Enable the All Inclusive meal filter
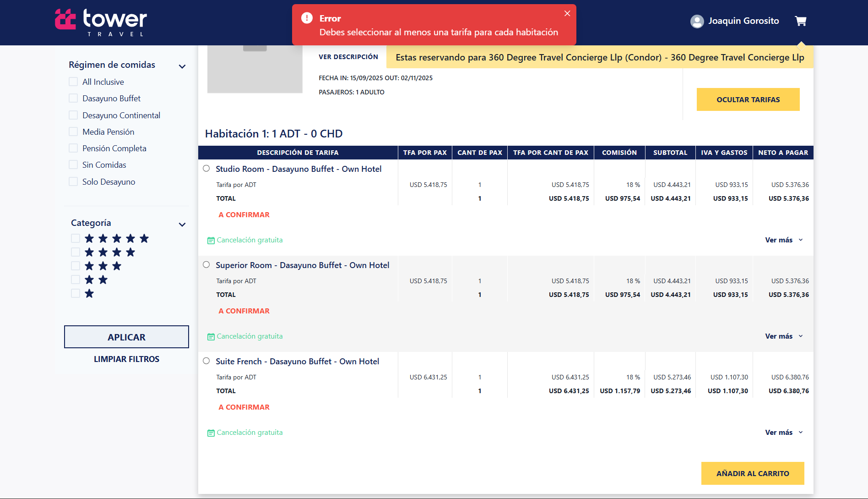 click(x=73, y=82)
